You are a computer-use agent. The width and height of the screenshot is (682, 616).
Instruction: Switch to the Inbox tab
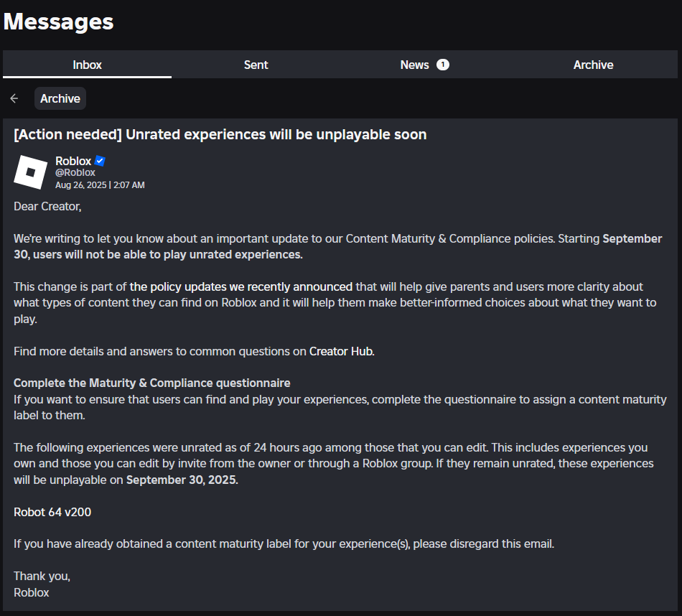pos(87,65)
